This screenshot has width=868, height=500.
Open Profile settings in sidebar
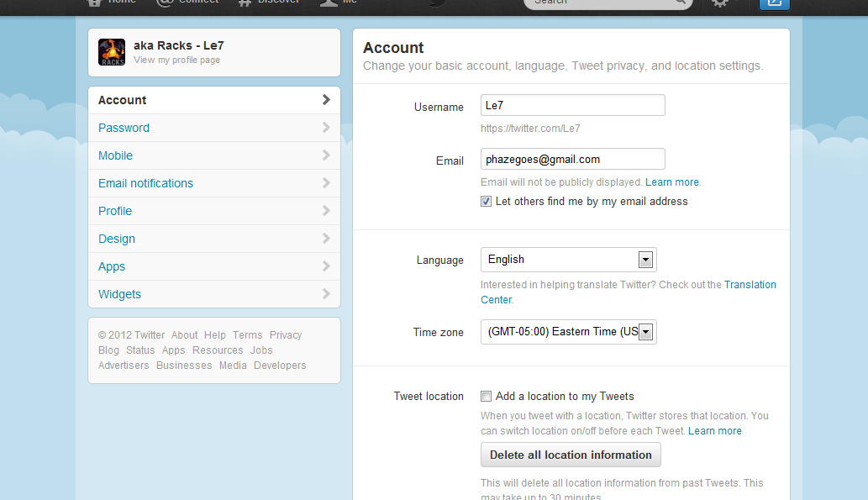pos(214,211)
